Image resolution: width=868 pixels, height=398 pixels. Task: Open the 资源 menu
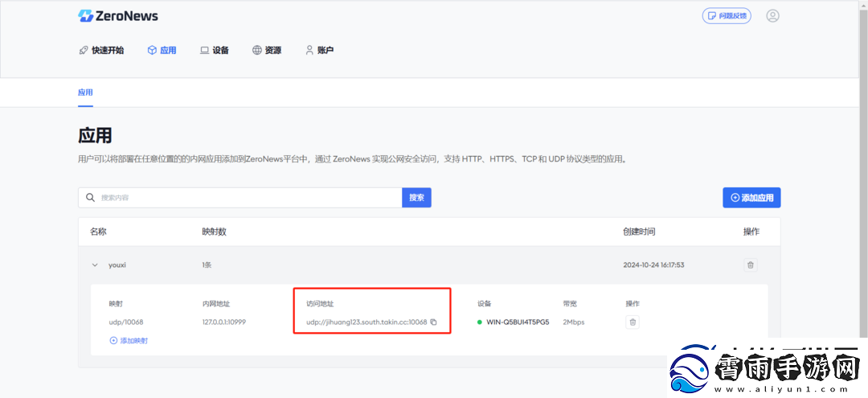(x=267, y=51)
